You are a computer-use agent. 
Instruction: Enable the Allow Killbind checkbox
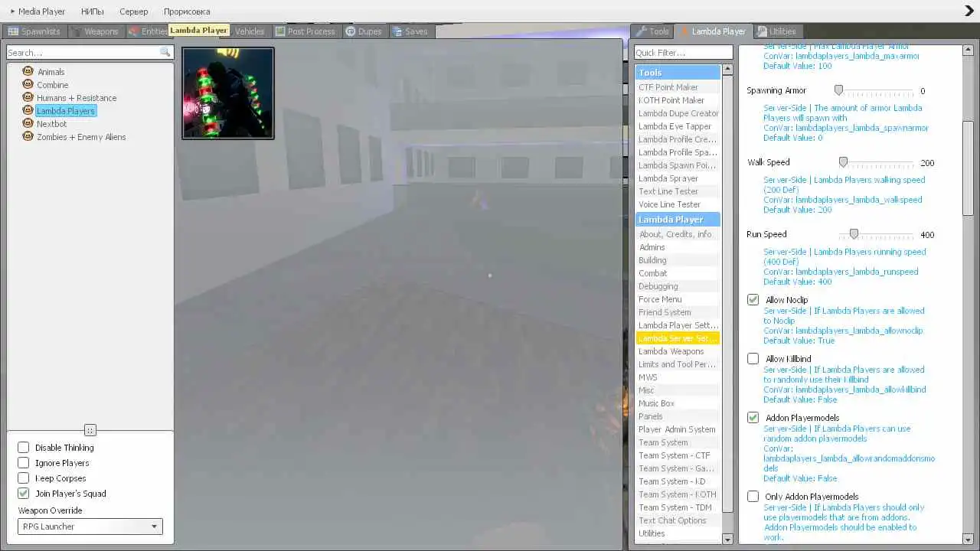coord(753,359)
